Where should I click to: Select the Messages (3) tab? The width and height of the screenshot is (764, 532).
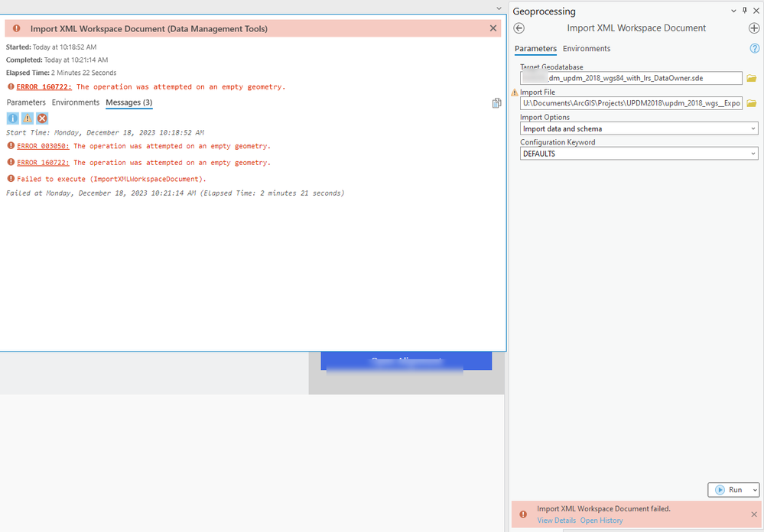pyautogui.click(x=129, y=102)
